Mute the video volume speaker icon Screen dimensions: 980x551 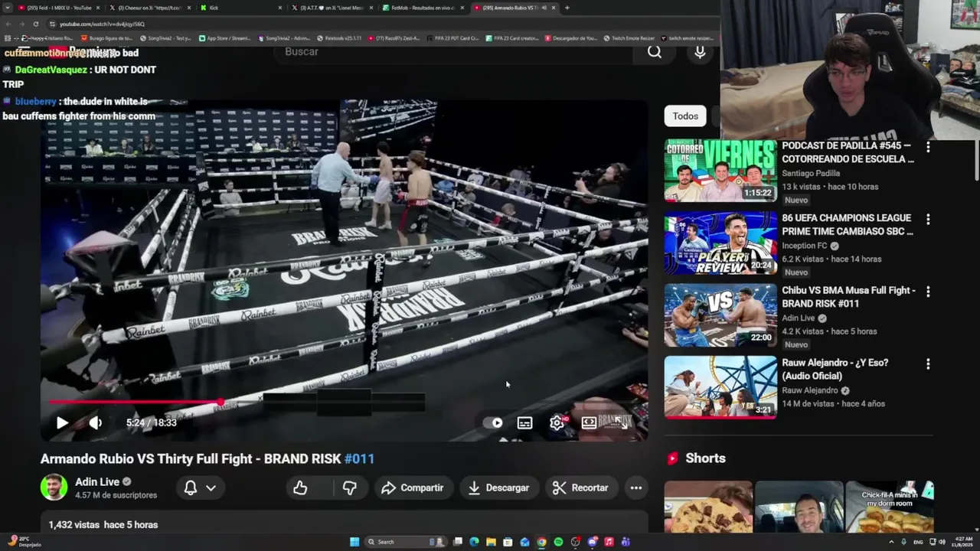point(95,422)
